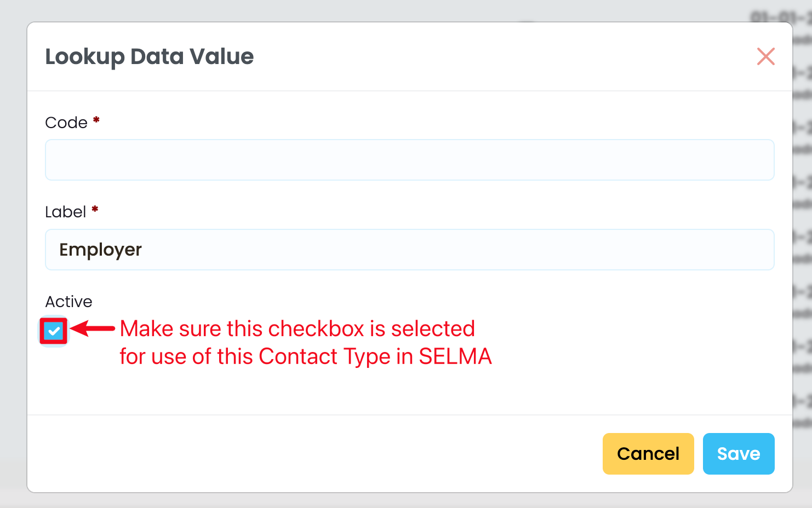Click the white checkmark in the Active box

tap(54, 331)
